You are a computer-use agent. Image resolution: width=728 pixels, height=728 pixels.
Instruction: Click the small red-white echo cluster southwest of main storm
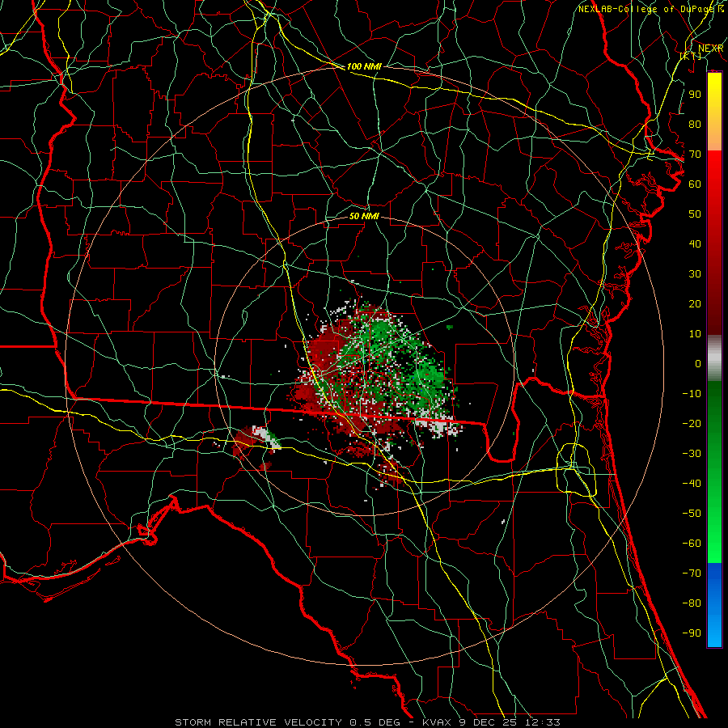256,443
